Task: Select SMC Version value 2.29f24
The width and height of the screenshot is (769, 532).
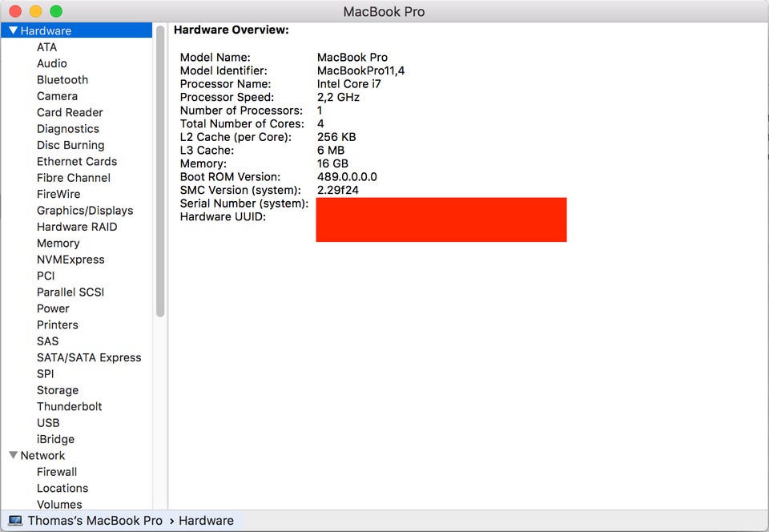Action: coord(338,190)
